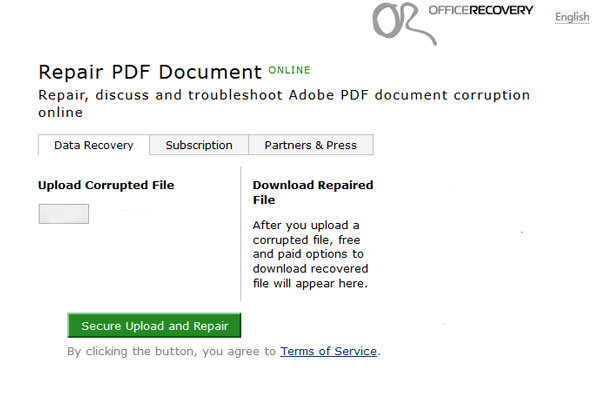This screenshot has width=600, height=406.
Task: Click the Repair PDF Document heading
Action: click(x=150, y=72)
